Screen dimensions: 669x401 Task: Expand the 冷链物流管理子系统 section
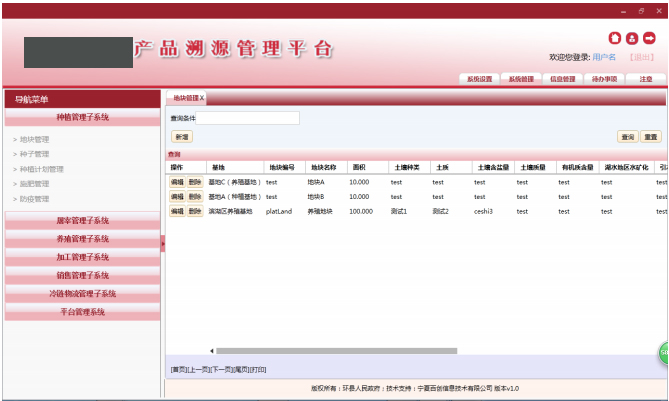pos(82,294)
